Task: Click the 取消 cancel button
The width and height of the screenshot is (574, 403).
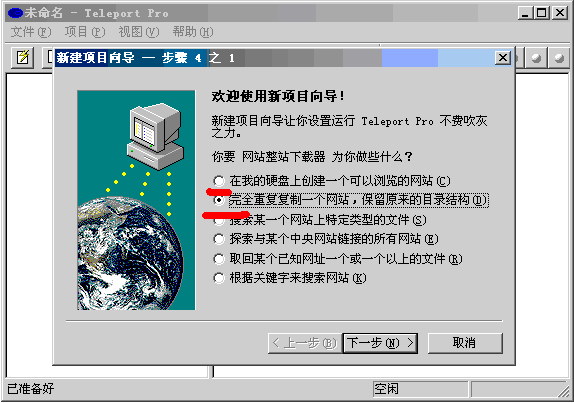Action: click(x=465, y=343)
